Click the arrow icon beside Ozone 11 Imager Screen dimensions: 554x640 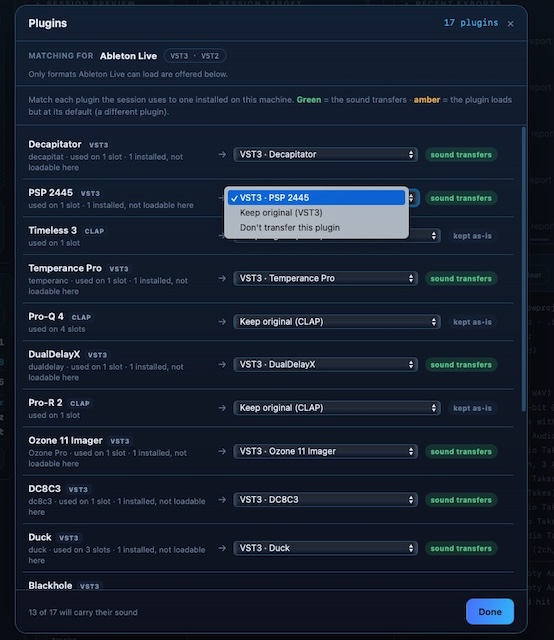click(222, 451)
